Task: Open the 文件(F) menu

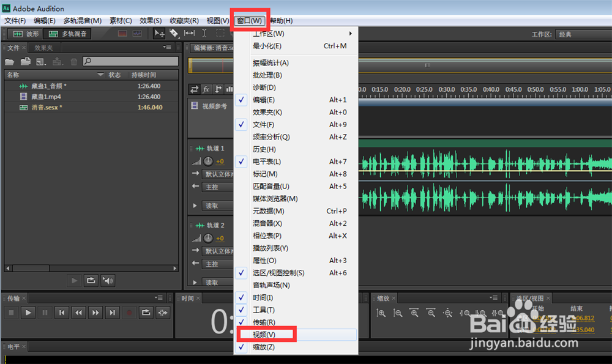Action: (15, 21)
